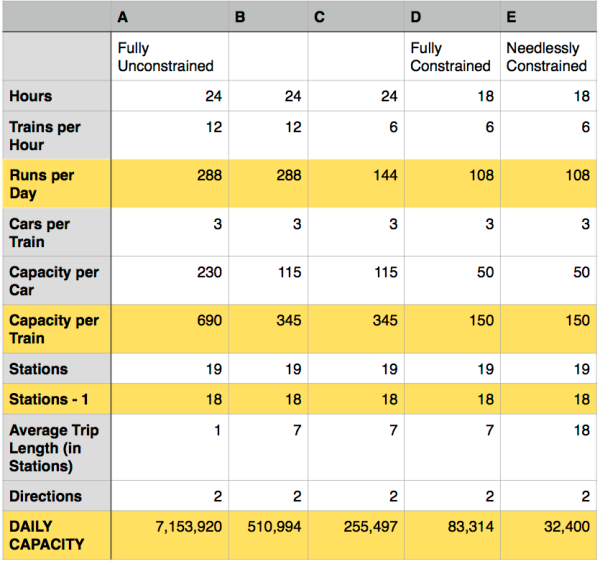Click daily capacity value 7,153,920
This screenshot has width=600, height=564.
[189, 527]
